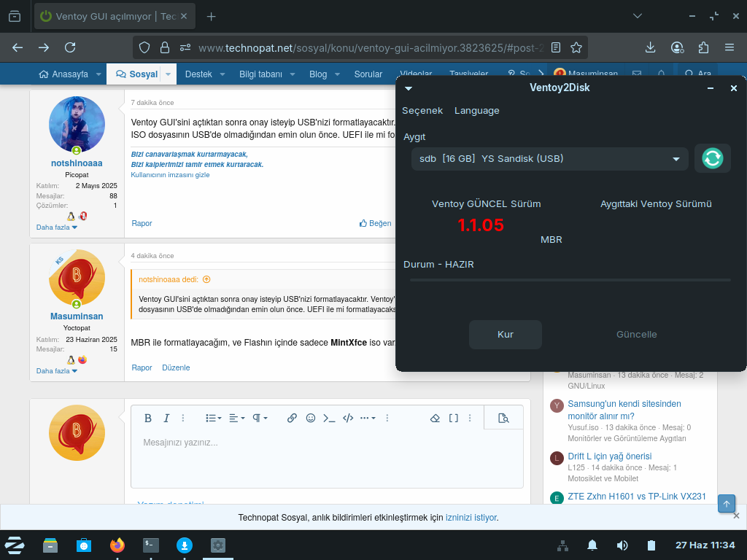
Task: Hide signature via Kullanıcının imzasını gizle
Action: pos(170,175)
